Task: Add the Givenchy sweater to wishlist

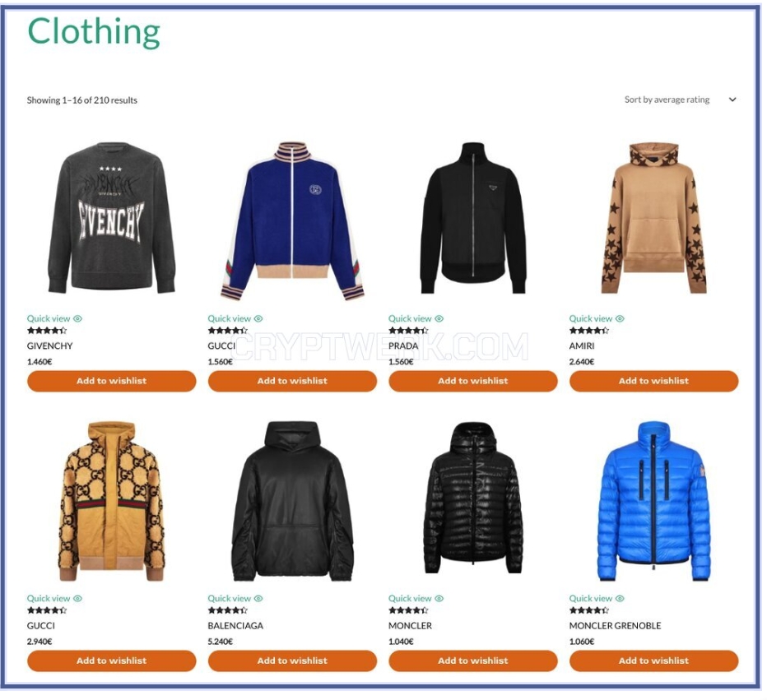Action: tap(112, 381)
